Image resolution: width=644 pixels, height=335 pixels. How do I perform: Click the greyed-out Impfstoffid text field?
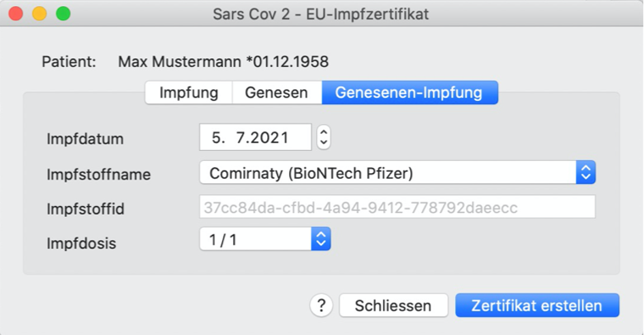coord(397,207)
